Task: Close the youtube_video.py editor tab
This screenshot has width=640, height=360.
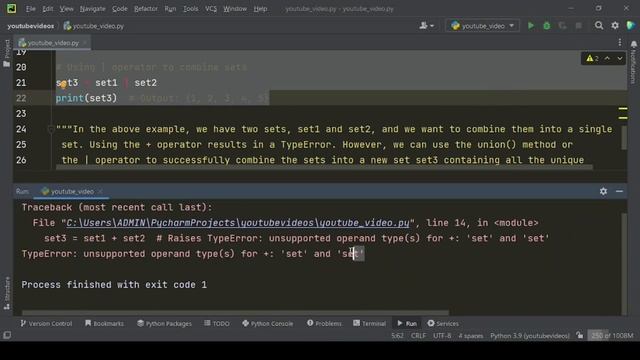Action: pyautogui.click(x=85, y=42)
